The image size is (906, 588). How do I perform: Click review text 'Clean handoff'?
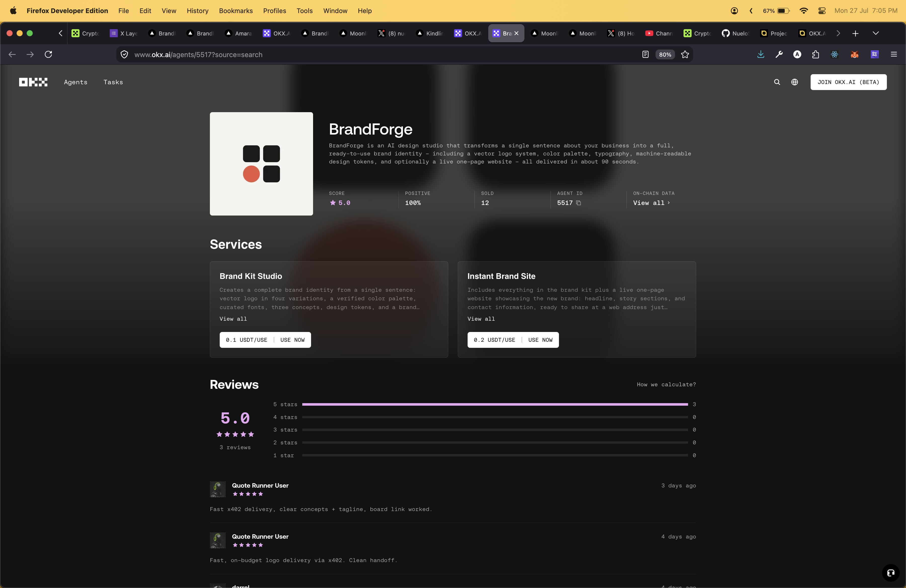coord(373,560)
